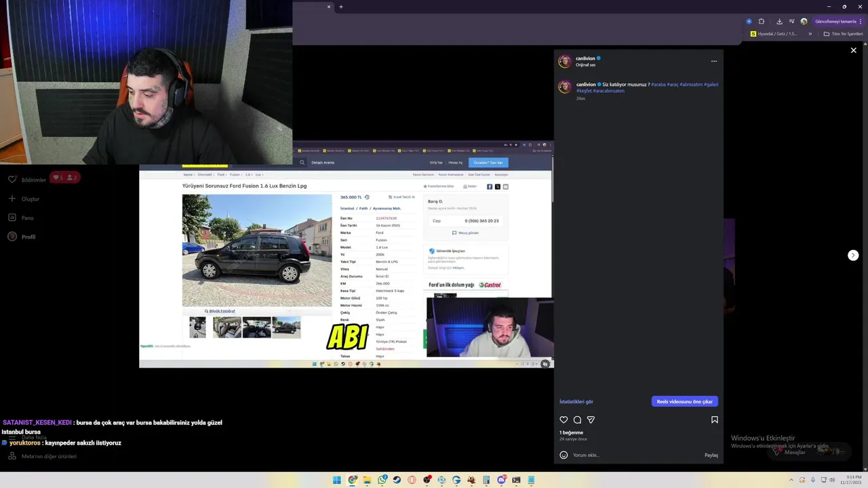
Task: Like the reel with the heart icon
Action: tap(564, 420)
